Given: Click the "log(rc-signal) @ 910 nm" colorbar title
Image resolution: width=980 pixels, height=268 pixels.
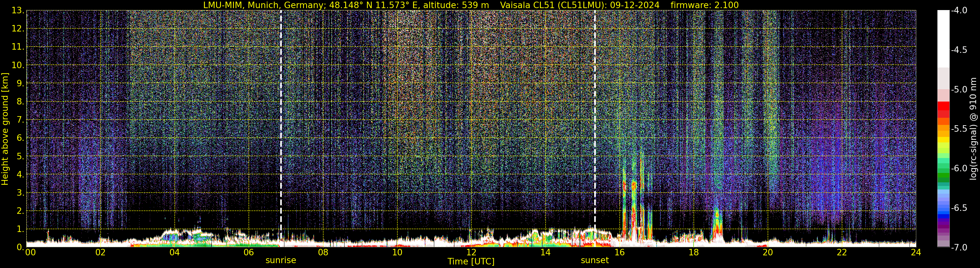Looking at the screenshot, I should tap(973, 129).
